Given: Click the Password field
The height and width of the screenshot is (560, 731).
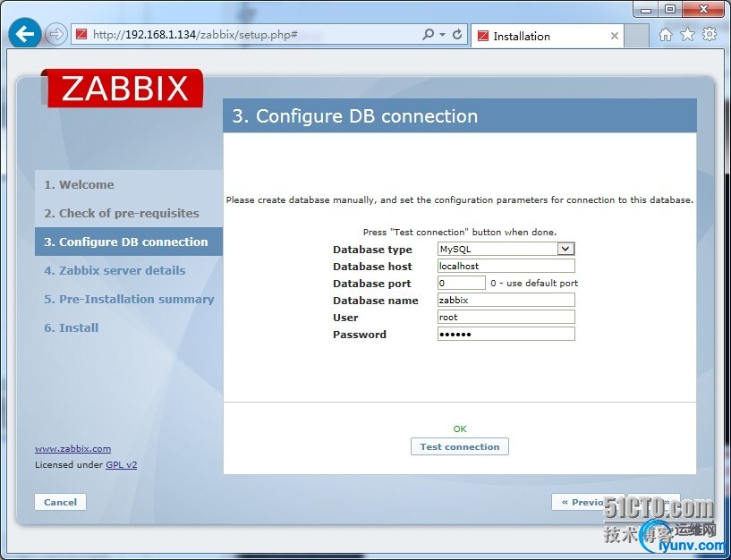Looking at the screenshot, I should pyautogui.click(x=506, y=334).
